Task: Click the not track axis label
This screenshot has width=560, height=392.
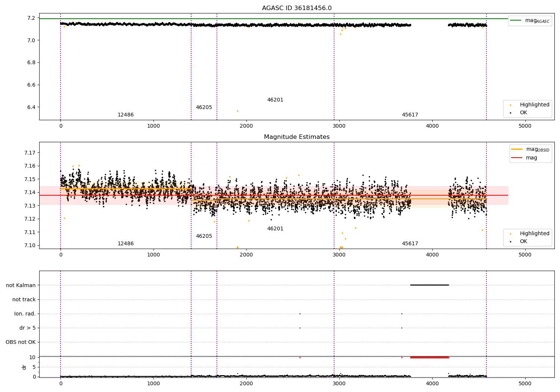Action: tap(24, 299)
